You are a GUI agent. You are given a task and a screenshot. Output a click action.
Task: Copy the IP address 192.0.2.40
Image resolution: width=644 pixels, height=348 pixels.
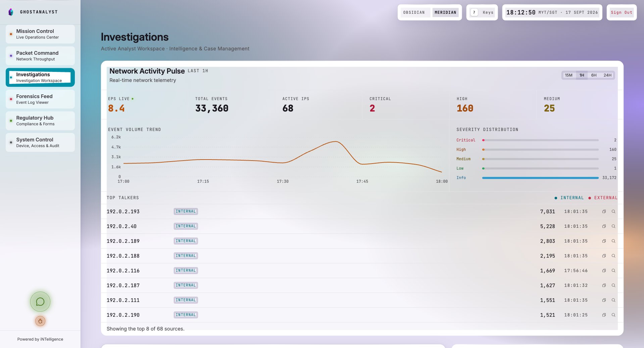point(604,226)
